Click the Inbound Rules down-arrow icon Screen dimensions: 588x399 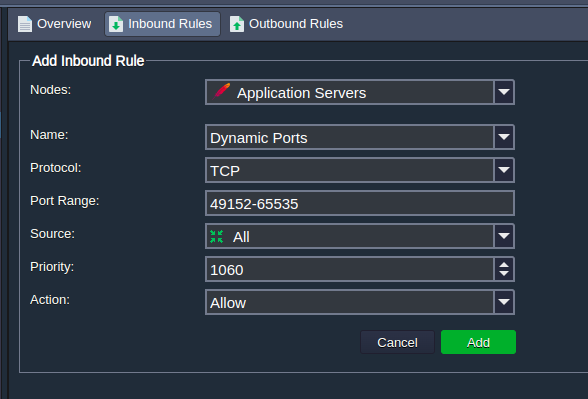[116, 24]
